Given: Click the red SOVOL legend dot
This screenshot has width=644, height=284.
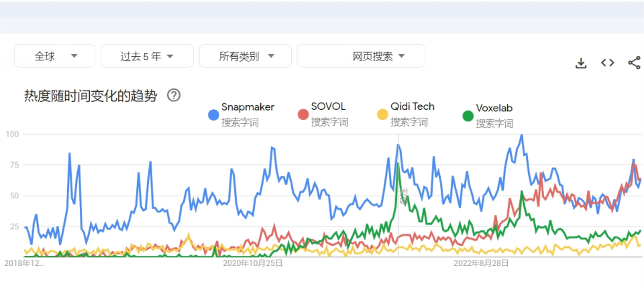Looking at the screenshot, I should (x=303, y=115).
